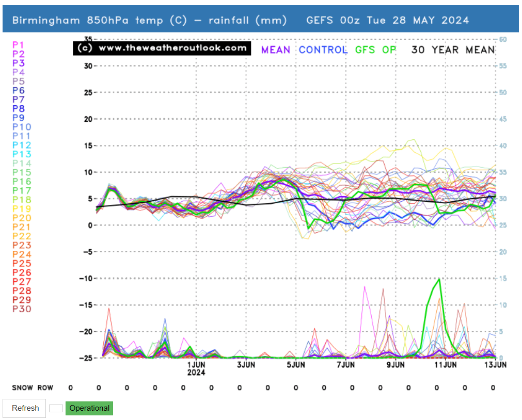The width and height of the screenshot is (522, 420).
Task: Pick the P9 legend entry
Action: tap(18, 118)
